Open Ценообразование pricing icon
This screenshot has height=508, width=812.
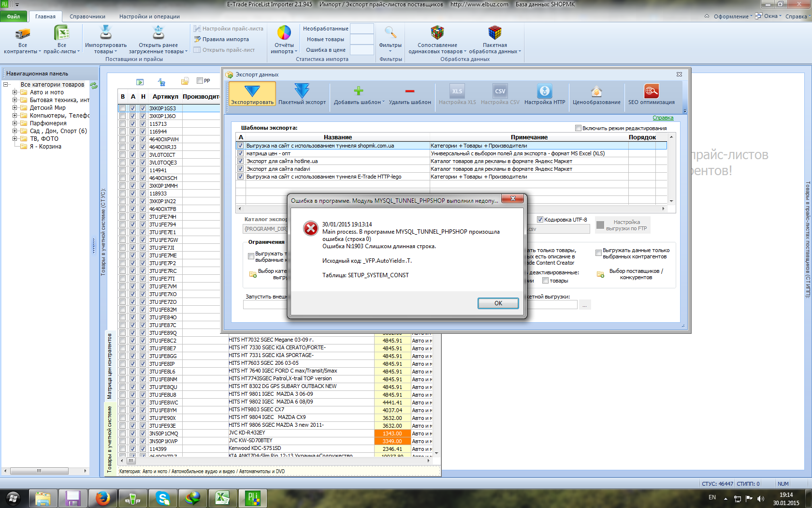[596, 91]
